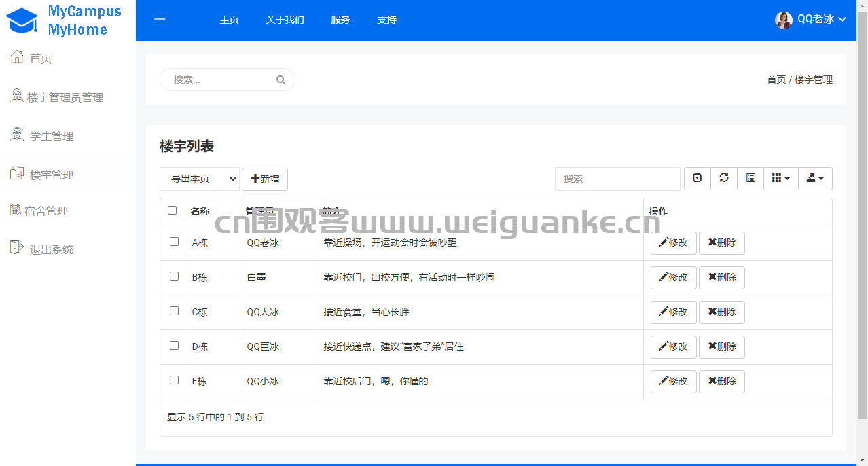868x466 pixels.
Task: Open 学生管理 in the sidebar
Action: click(51, 136)
